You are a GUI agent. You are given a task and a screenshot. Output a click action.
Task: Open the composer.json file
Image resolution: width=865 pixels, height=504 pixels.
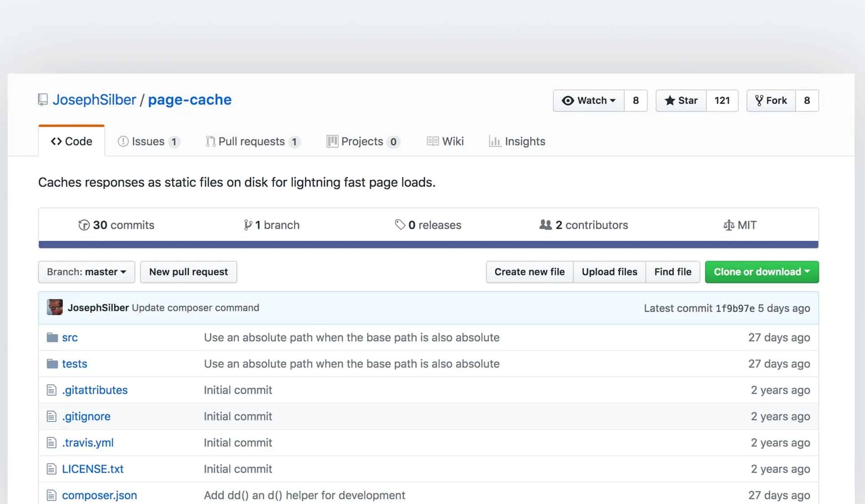(100, 495)
